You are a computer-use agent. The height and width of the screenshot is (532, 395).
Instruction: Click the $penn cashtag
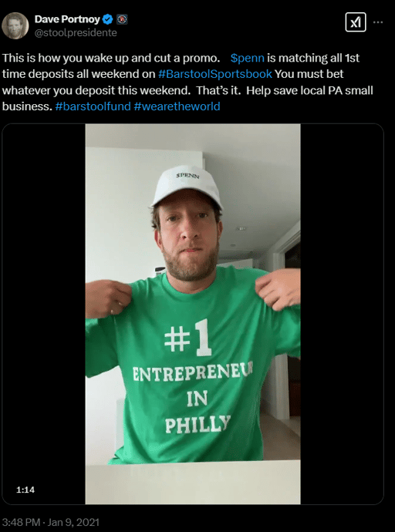click(248, 58)
